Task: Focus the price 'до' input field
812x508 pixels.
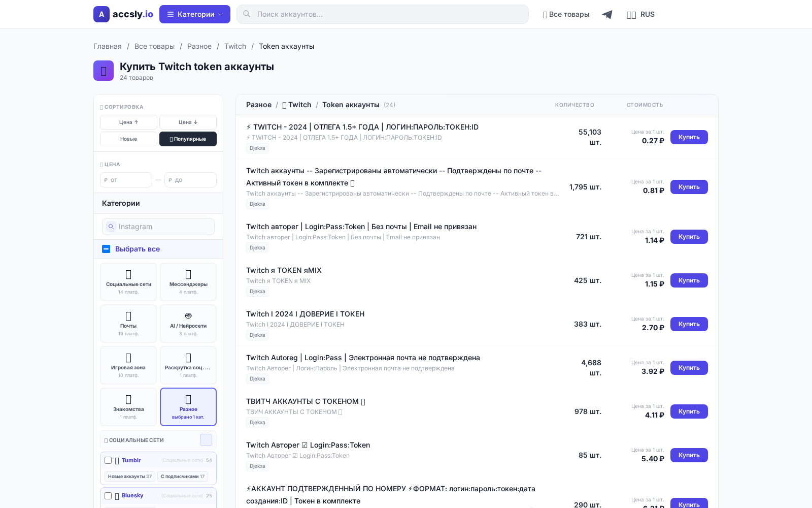Action: (x=190, y=180)
